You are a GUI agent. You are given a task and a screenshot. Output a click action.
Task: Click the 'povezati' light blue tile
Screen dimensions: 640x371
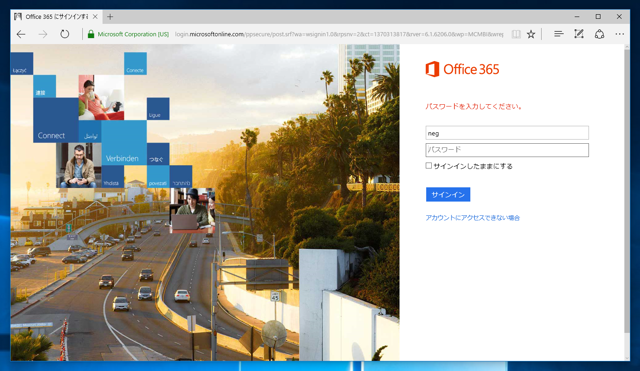tap(158, 176)
